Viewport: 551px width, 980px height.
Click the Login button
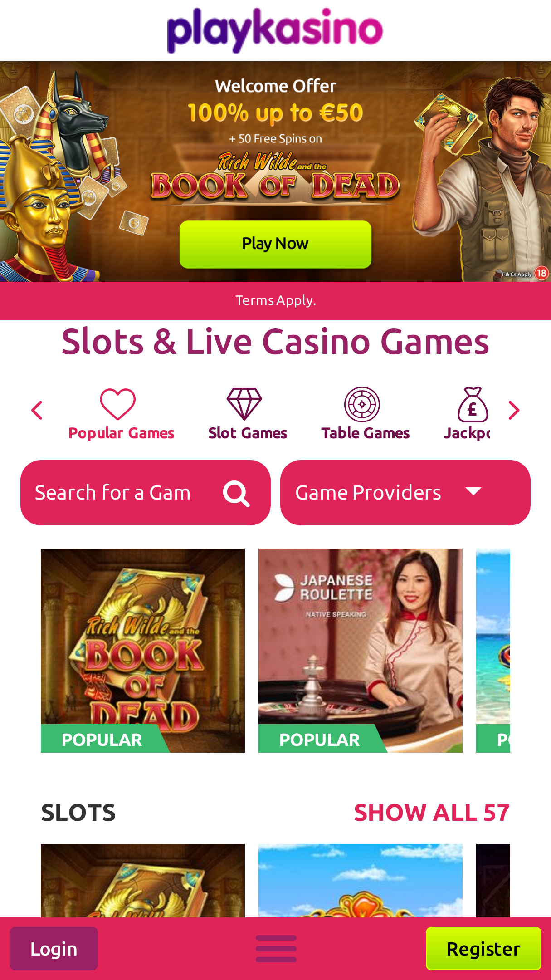(54, 949)
